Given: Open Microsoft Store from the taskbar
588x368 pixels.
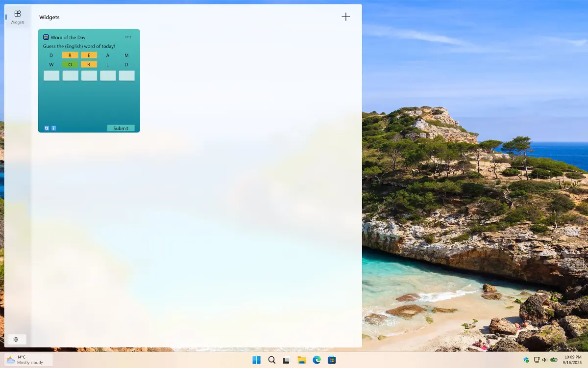Looking at the screenshot, I should point(332,360).
